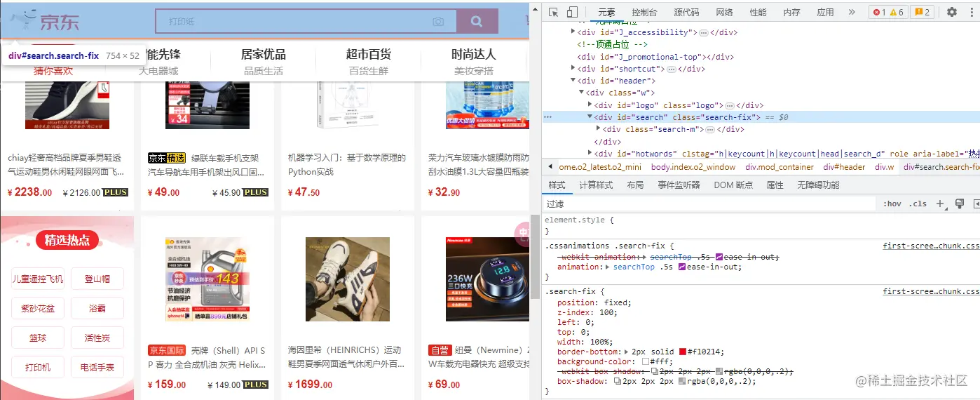Expand the logo div node

590,105
